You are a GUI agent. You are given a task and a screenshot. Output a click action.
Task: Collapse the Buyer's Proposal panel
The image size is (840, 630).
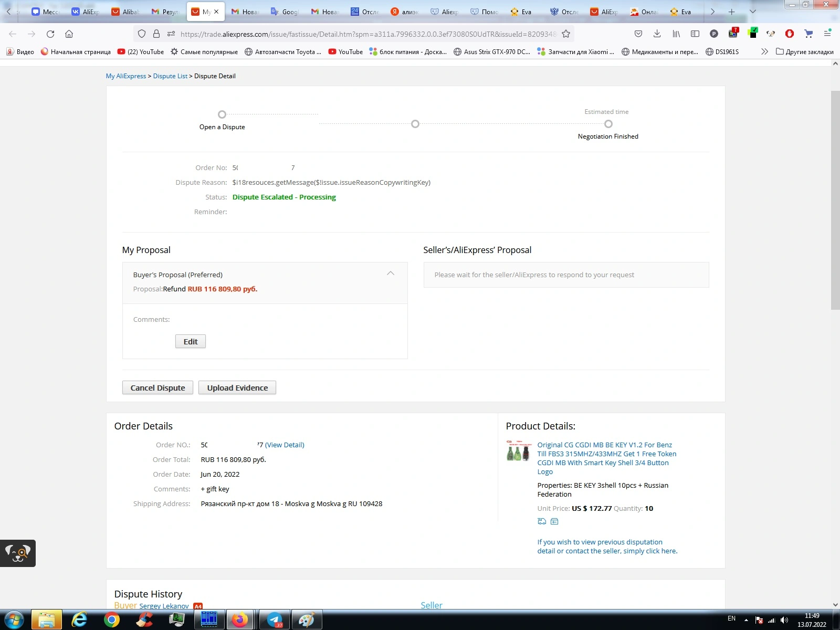pyautogui.click(x=391, y=273)
